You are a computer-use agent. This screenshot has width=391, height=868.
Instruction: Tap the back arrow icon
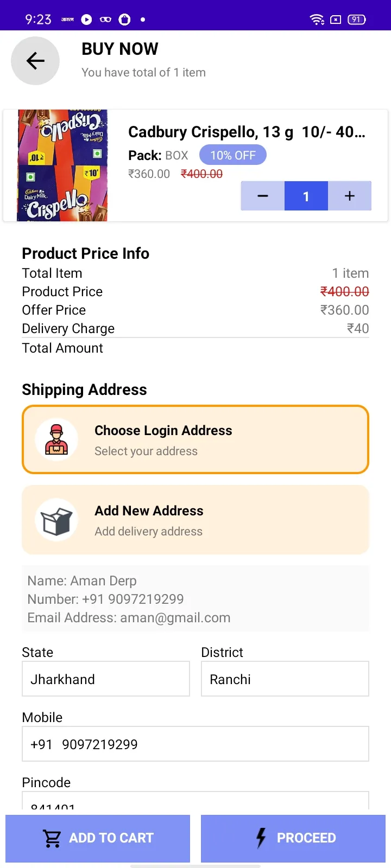tap(35, 61)
